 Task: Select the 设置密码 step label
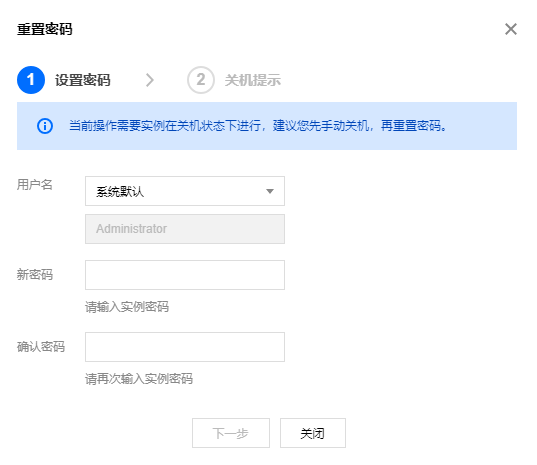pos(83,80)
